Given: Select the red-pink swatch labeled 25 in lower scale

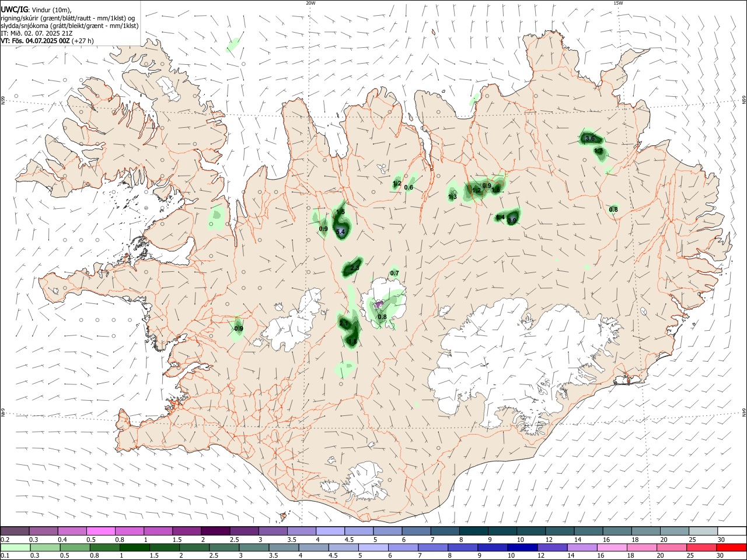Looking at the screenshot, I should coord(701,547).
